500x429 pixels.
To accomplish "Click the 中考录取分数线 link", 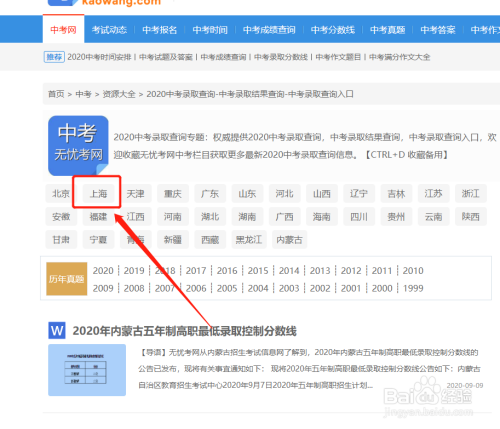I will pos(281,57).
